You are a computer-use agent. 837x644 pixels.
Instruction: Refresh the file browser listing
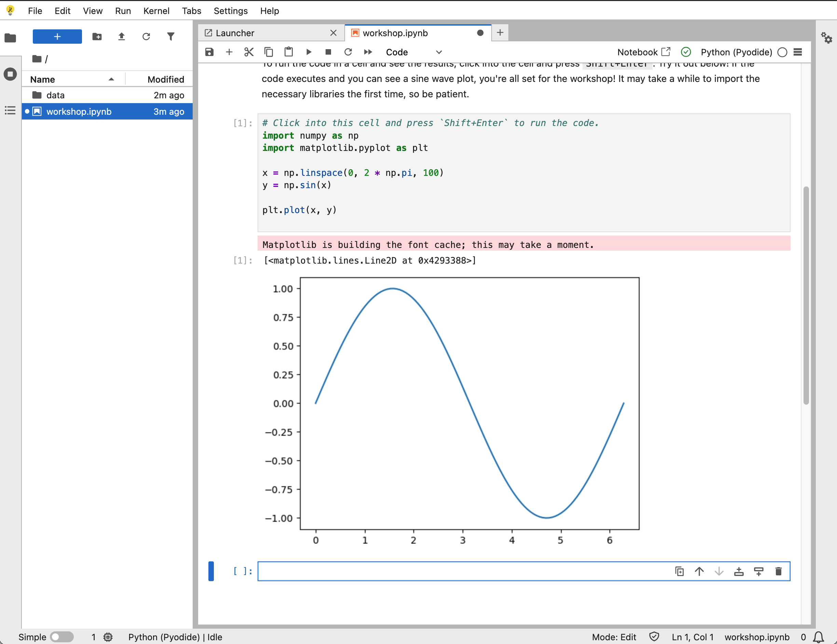coord(146,37)
